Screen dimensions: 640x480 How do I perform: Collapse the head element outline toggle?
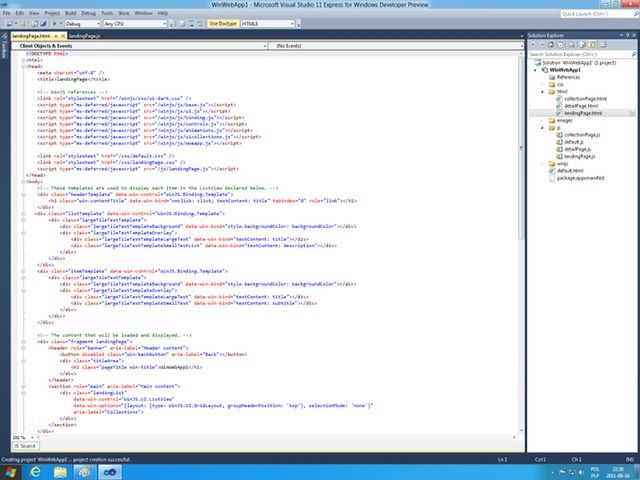[x=23, y=66]
